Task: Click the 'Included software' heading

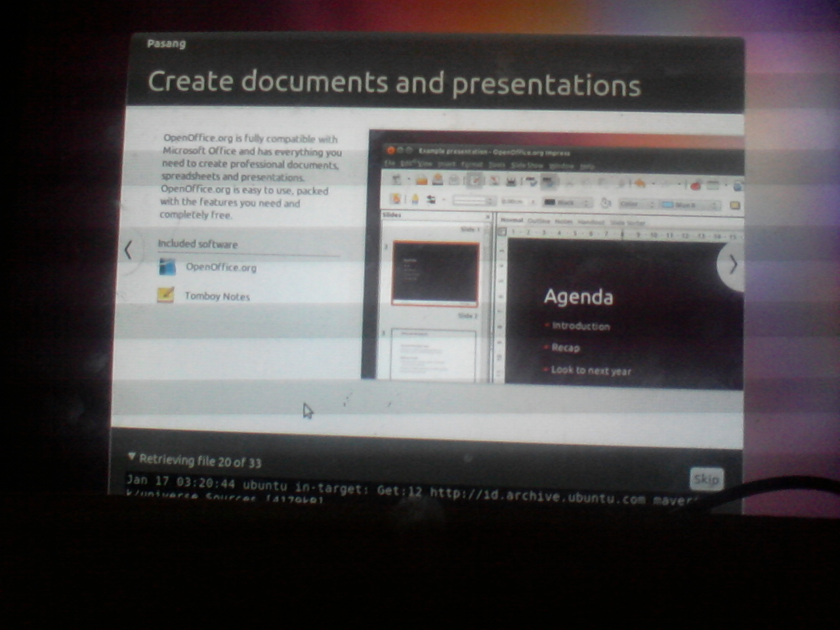Action: [x=198, y=244]
